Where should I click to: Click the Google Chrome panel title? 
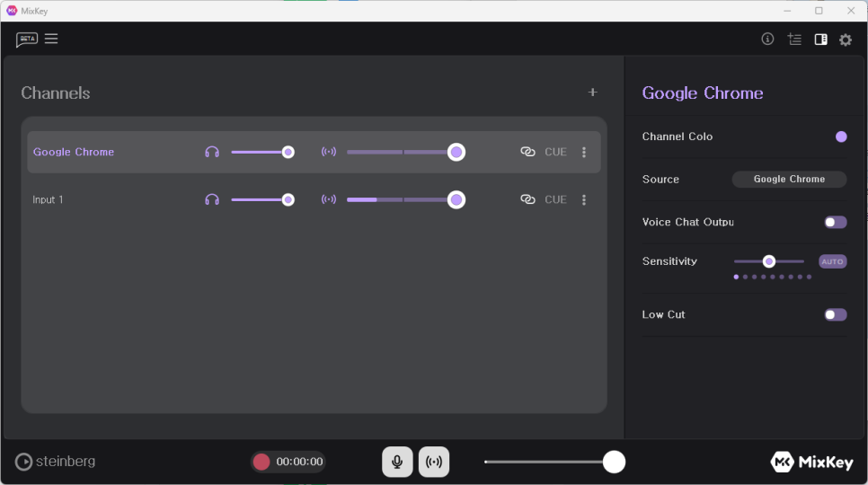[703, 93]
